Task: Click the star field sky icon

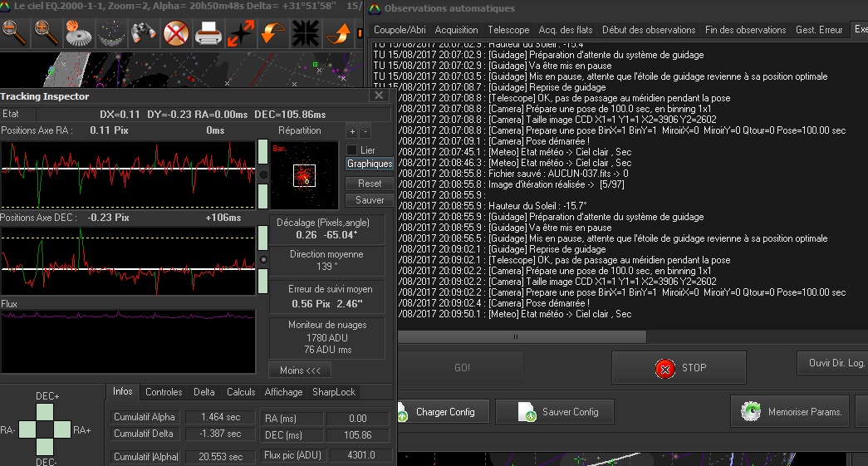Action: pyautogui.click(x=111, y=33)
